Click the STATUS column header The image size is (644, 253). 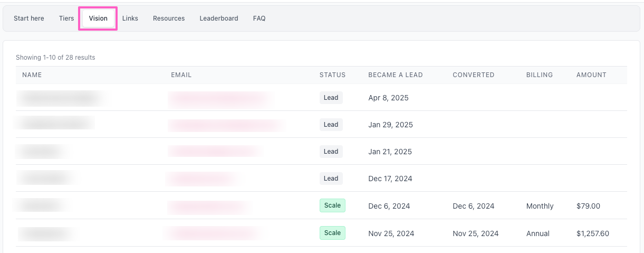(x=332, y=75)
